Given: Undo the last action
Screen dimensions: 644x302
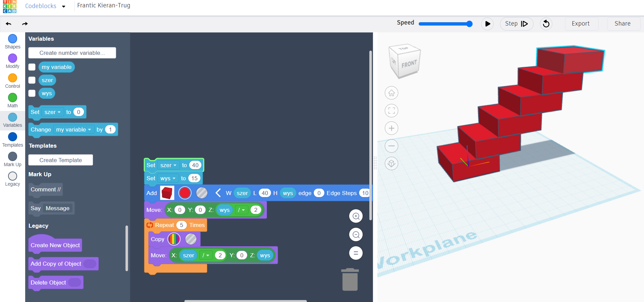Looking at the screenshot, I should 9,24.
